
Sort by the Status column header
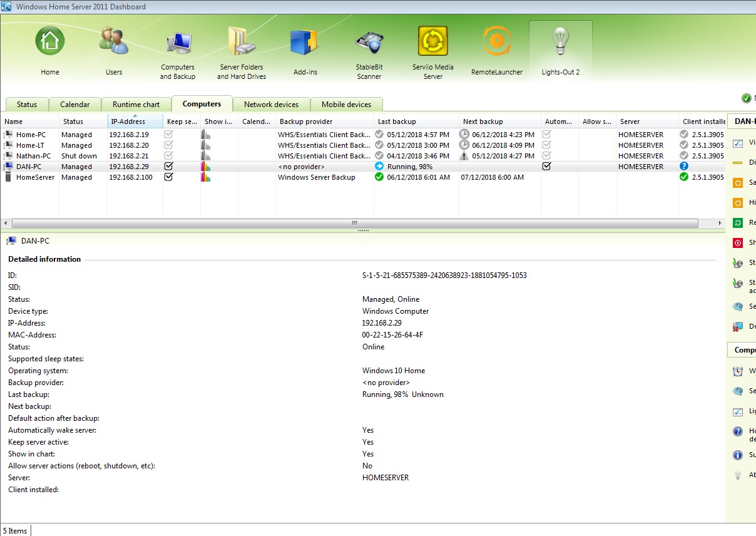[83, 121]
